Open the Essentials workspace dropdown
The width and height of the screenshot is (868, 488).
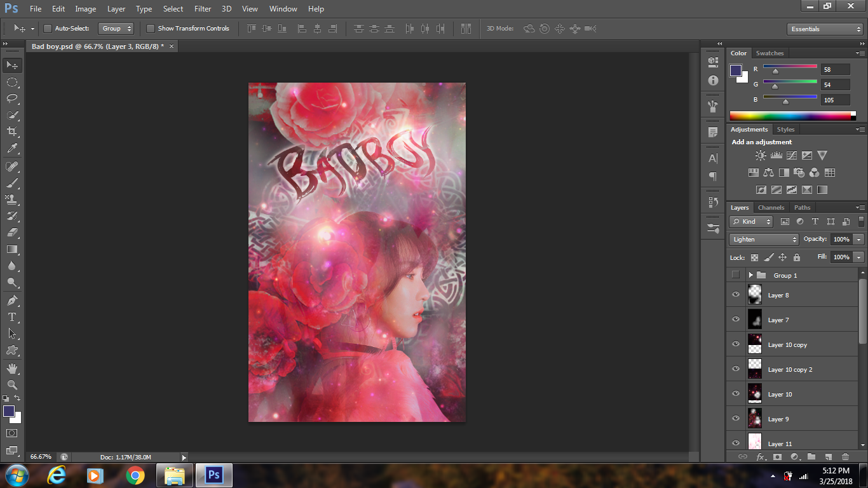(824, 29)
